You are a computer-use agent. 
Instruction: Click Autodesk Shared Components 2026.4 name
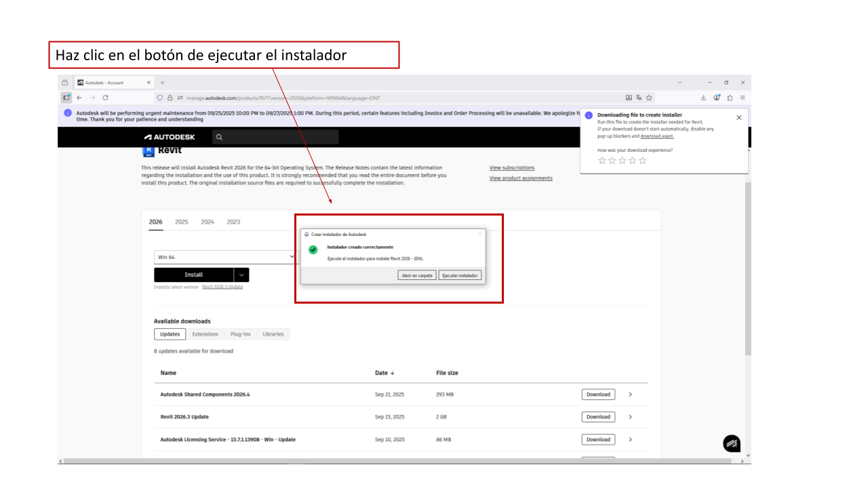click(x=205, y=394)
